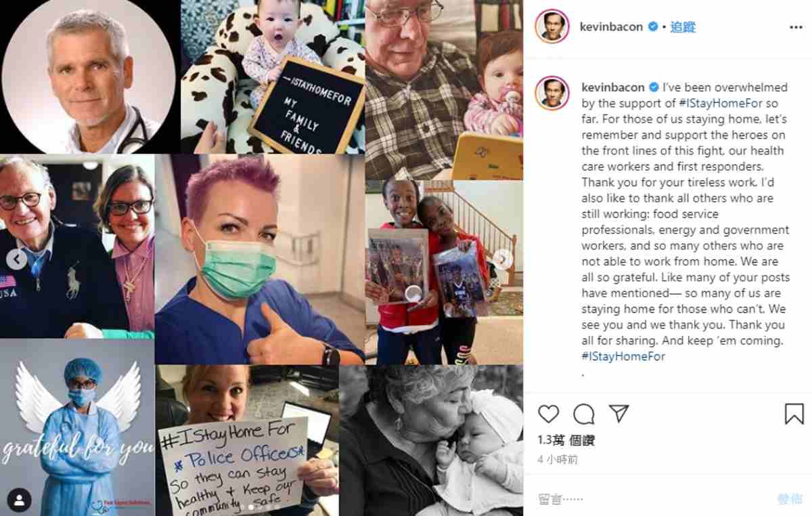This screenshot has height=516, width=812.
Task: View the 1.3萬 likes count
Action: 566,440
